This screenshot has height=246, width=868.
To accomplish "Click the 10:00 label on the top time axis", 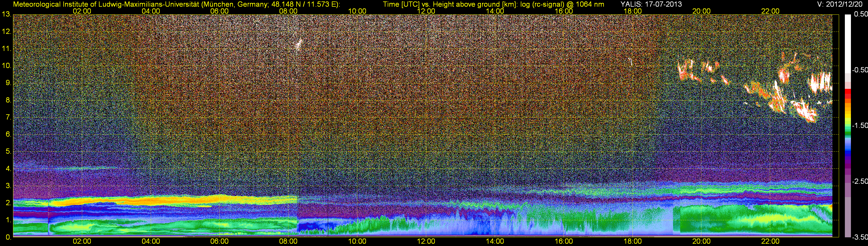I will click(x=357, y=11).
